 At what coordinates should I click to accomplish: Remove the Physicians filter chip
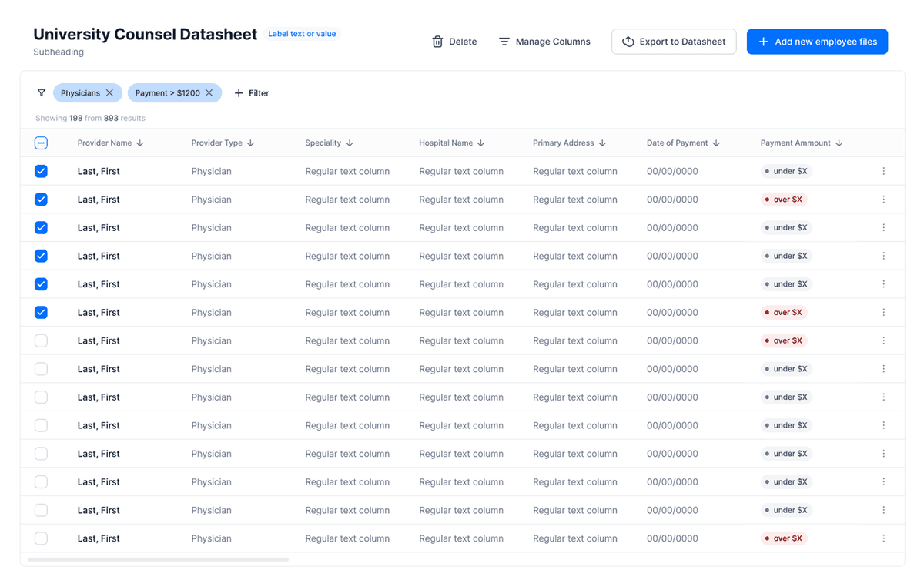click(109, 93)
